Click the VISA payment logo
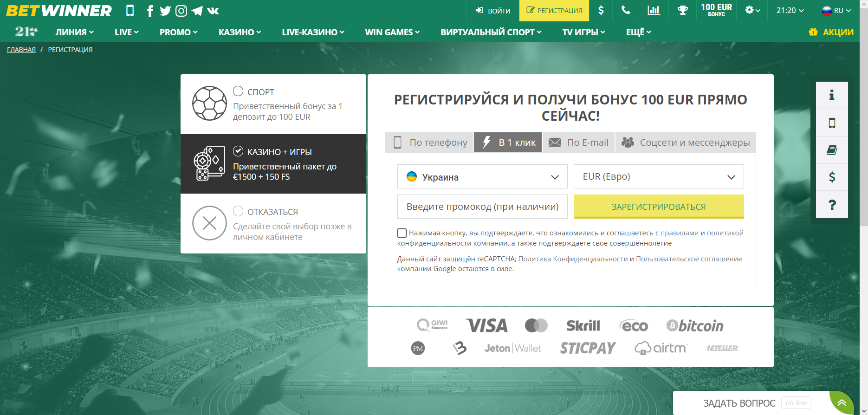Screen dimensions: 868x415 [486, 325]
